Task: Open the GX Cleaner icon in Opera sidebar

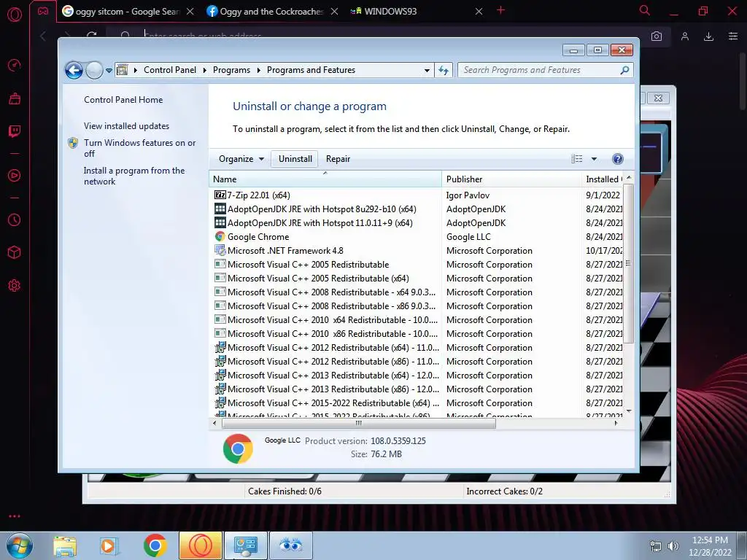Action: 15,98
